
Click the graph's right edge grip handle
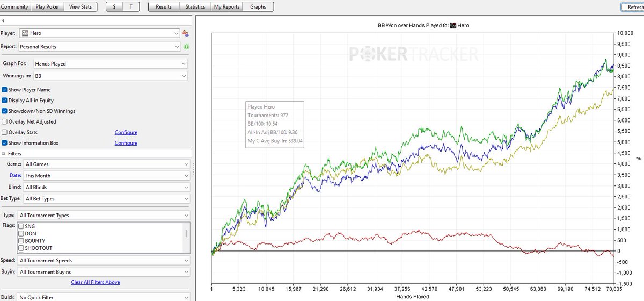[x=638, y=159]
